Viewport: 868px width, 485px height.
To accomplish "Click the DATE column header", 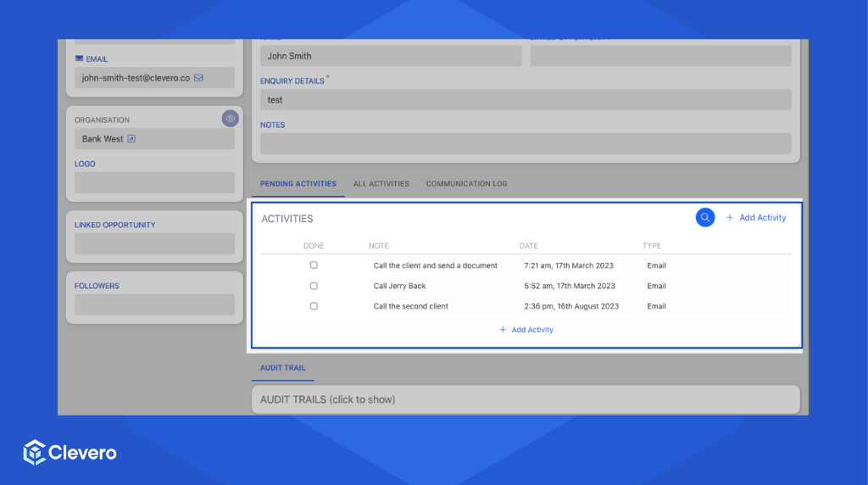I will pyautogui.click(x=528, y=246).
